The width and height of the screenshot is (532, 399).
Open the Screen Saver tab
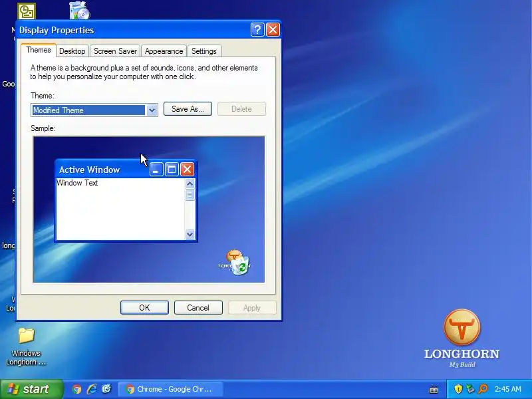[x=115, y=51]
